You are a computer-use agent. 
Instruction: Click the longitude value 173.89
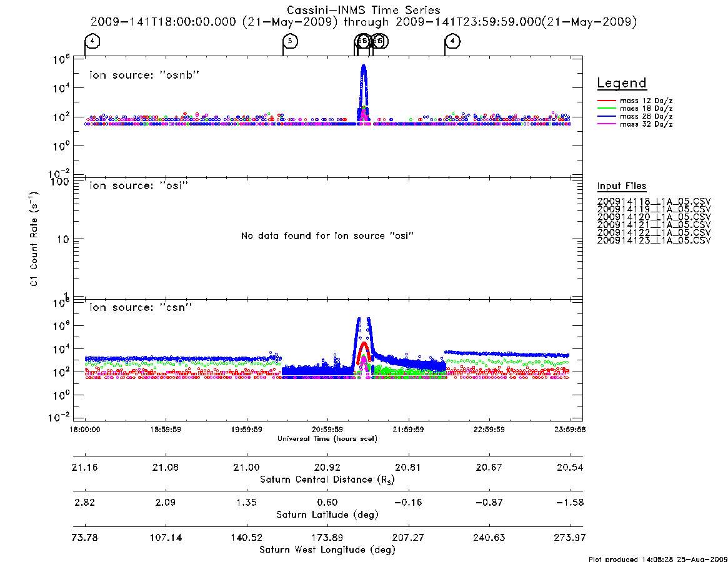click(x=327, y=538)
